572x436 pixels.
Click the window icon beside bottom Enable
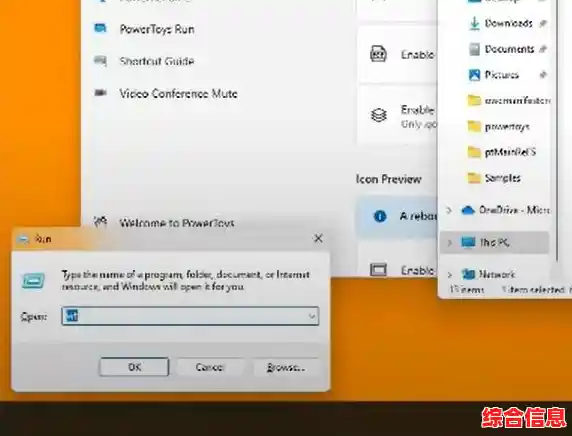(x=378, y=270)
